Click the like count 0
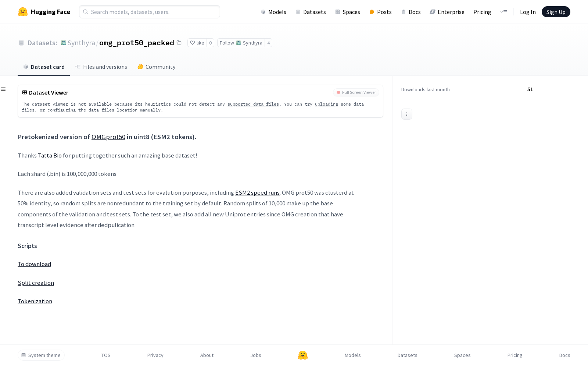 (210, 43)
